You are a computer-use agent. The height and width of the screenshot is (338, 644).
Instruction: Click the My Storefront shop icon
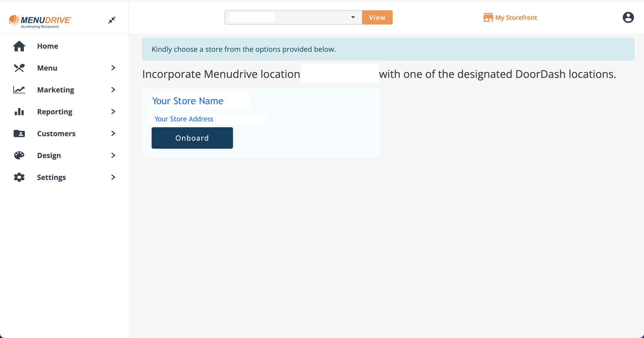click(x=488, y=18)
